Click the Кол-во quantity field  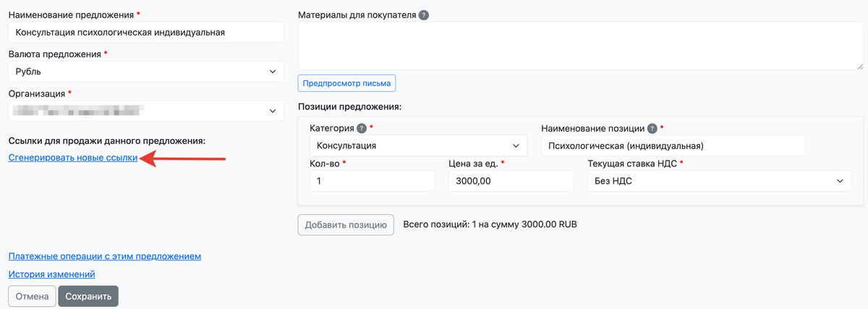[372, 181]
